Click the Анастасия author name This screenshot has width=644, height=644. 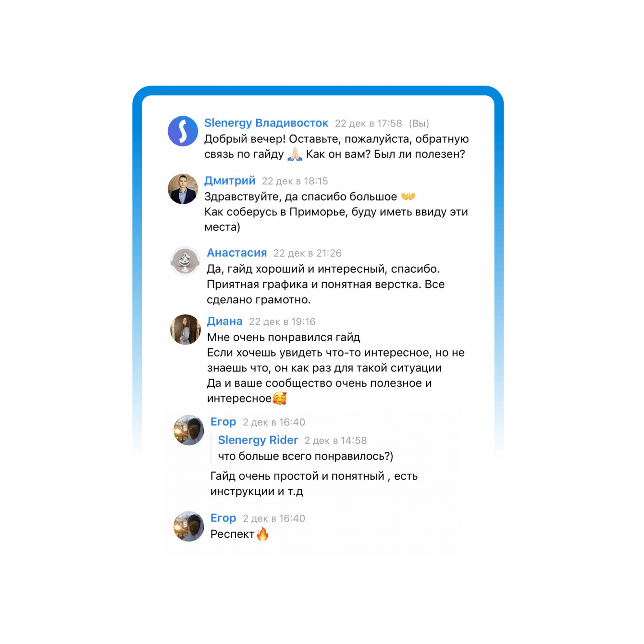pyautogui.click(x=237, y=253)
